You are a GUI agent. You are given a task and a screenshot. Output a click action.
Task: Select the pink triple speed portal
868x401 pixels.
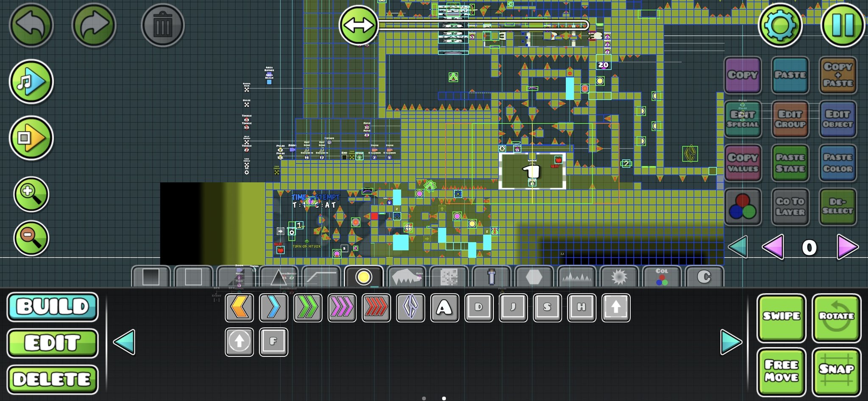pos(342,307)
